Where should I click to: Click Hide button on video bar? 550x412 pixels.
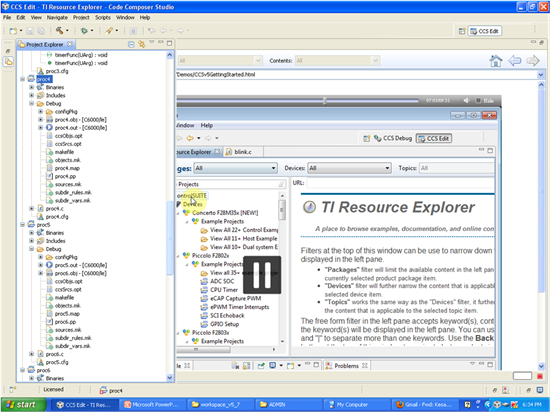pos(485,101)
